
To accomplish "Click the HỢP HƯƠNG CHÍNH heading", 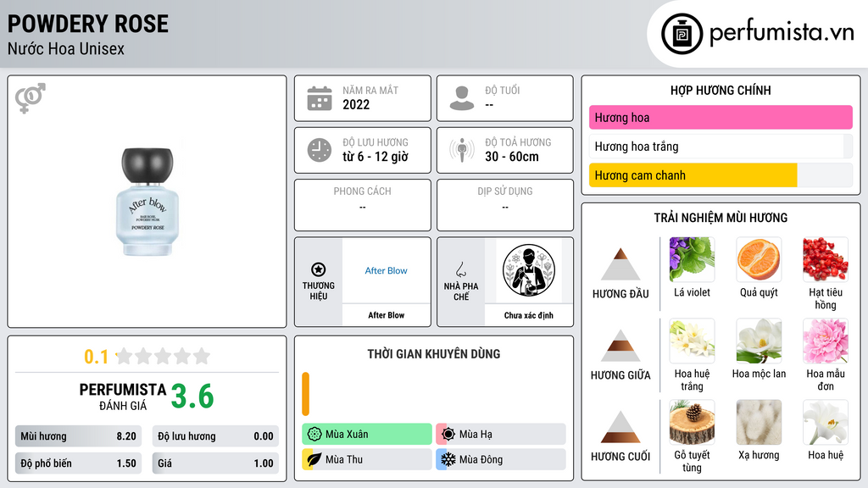I will coord(721,90).
